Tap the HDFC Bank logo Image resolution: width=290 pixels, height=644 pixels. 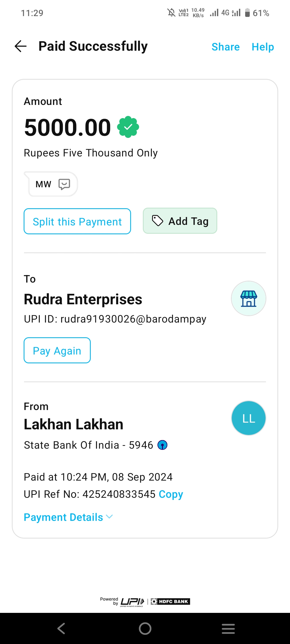point(170,602)
